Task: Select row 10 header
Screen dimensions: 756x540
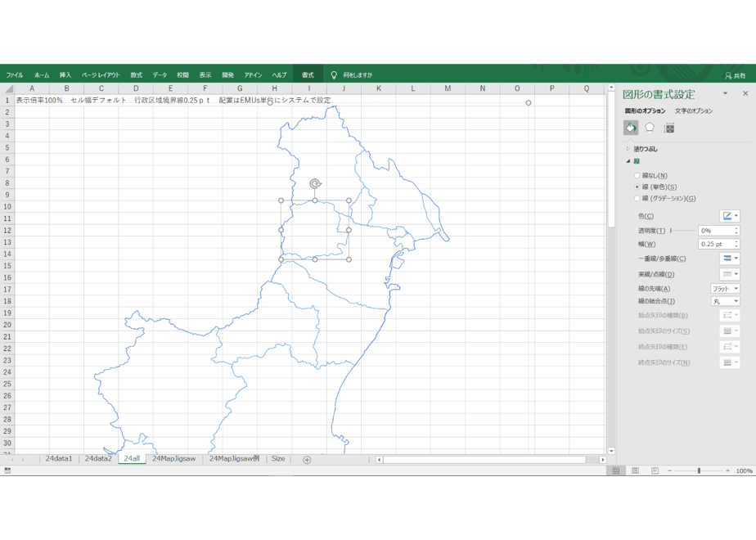Action: (7, 207)
